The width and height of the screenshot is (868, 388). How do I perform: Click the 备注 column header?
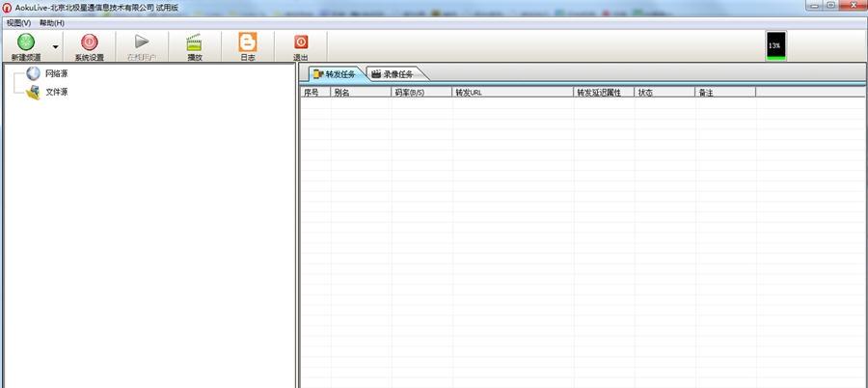click(x=725, y=93)
